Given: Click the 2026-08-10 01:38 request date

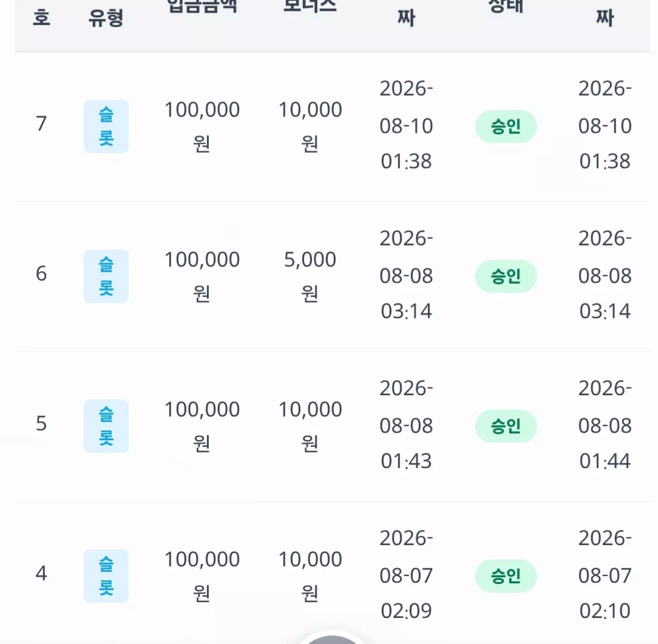Looking at the screenshot, I should 406,125.
